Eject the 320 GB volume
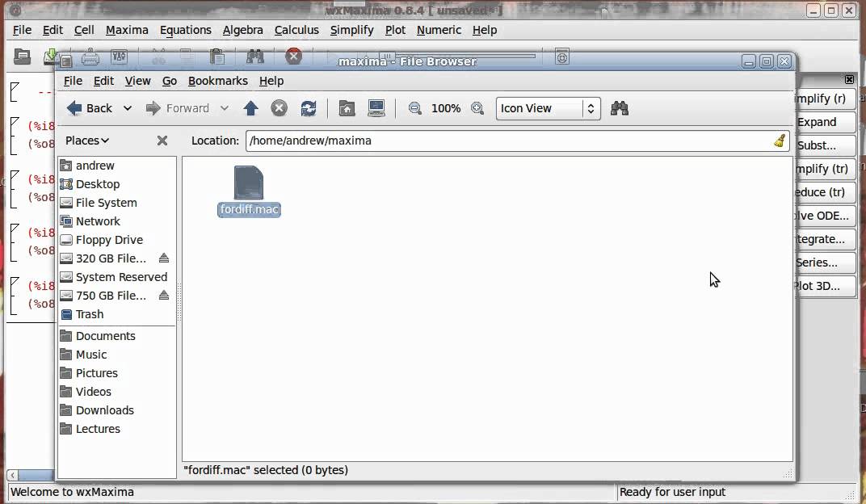 [x=163, y=258]
